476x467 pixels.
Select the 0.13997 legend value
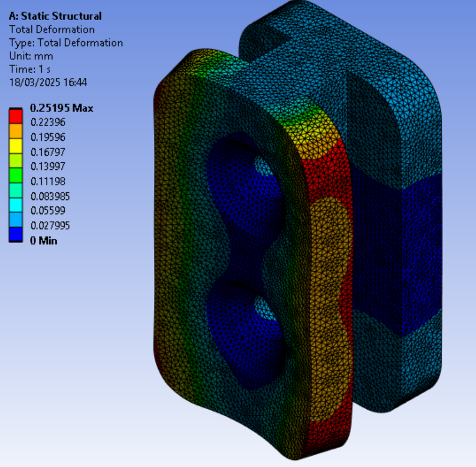(x=48, y=166)
